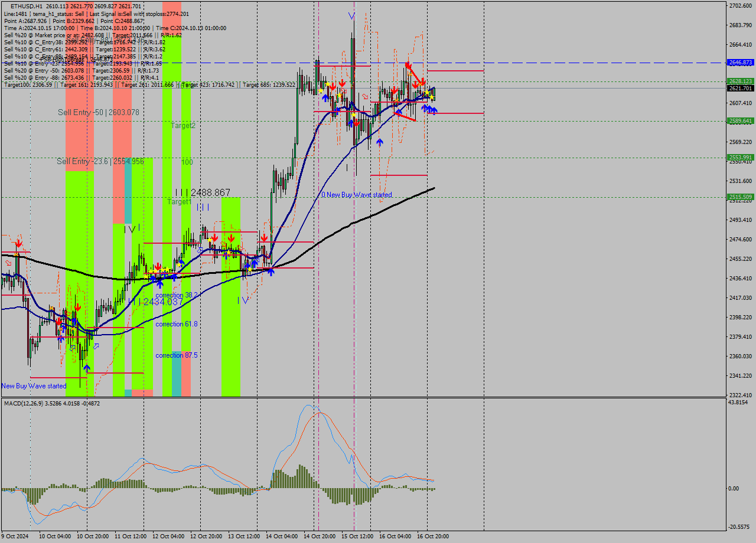The height and width of the screenshot is (543, 756).
Task: Click the 'Sell %10 @ C_Entry61' line
Action: 84,49
